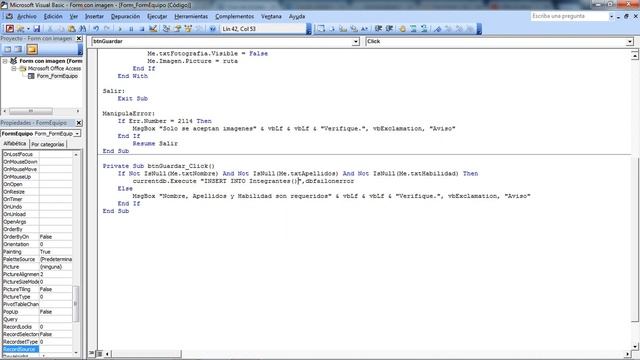Click the Paste icon in the toolbar
This screenshot has width=640, height=360.
coord(71,29)
